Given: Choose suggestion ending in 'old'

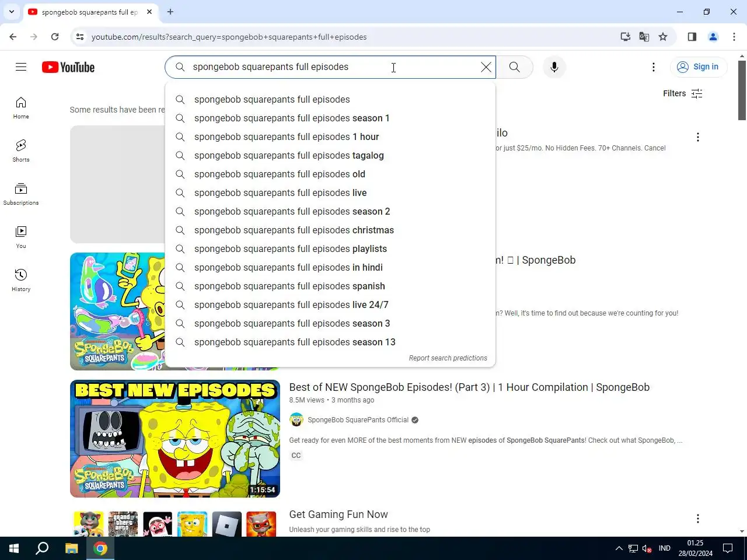Looking at the screenshot, I should (x=330, y=174).
